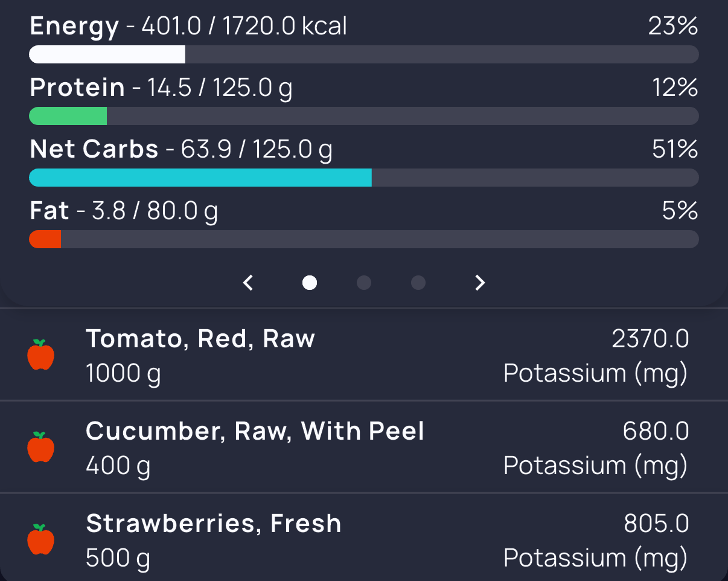The image size is (728, 581).
Task: Open the Cucumber, Raw, With Peel entry
Action: tap(364, 447)
